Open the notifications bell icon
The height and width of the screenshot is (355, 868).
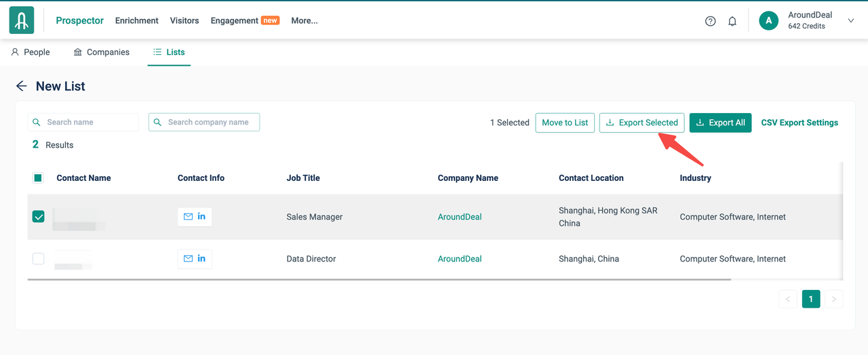732,21
